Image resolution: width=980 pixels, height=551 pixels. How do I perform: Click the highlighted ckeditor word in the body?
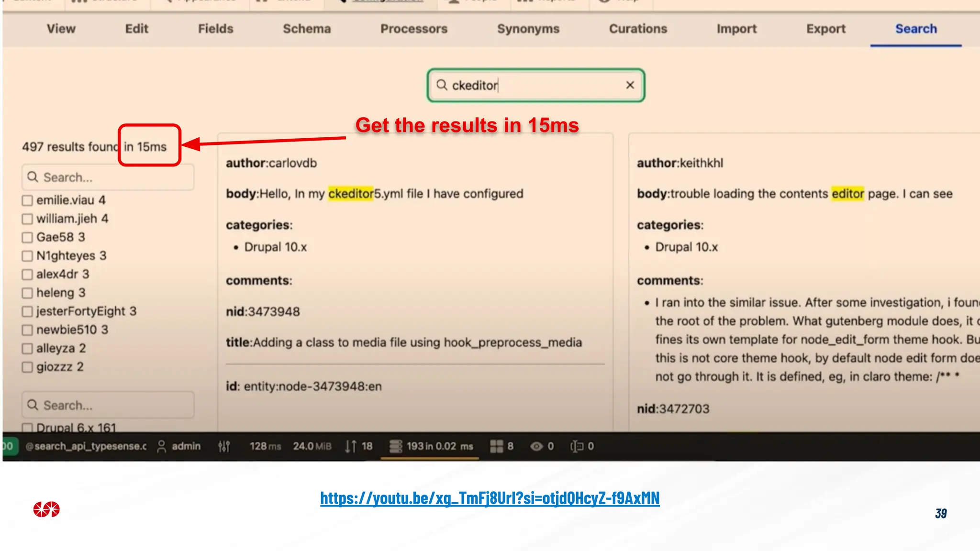[x=351, y=194]
